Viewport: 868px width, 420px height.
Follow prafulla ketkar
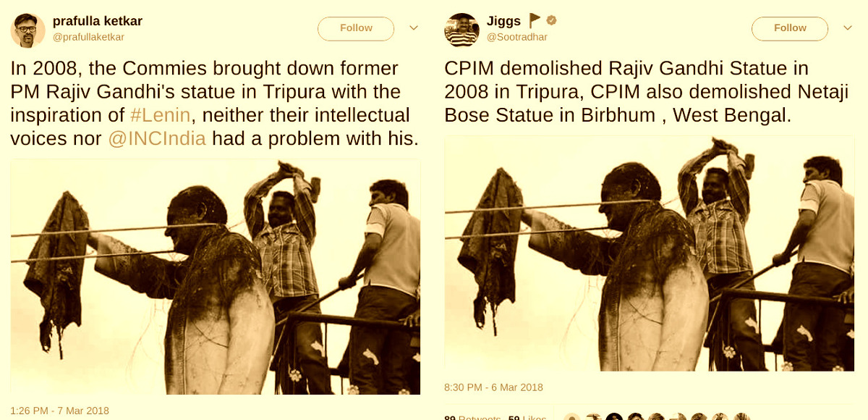pyautogui.click(x=356, y=28)
